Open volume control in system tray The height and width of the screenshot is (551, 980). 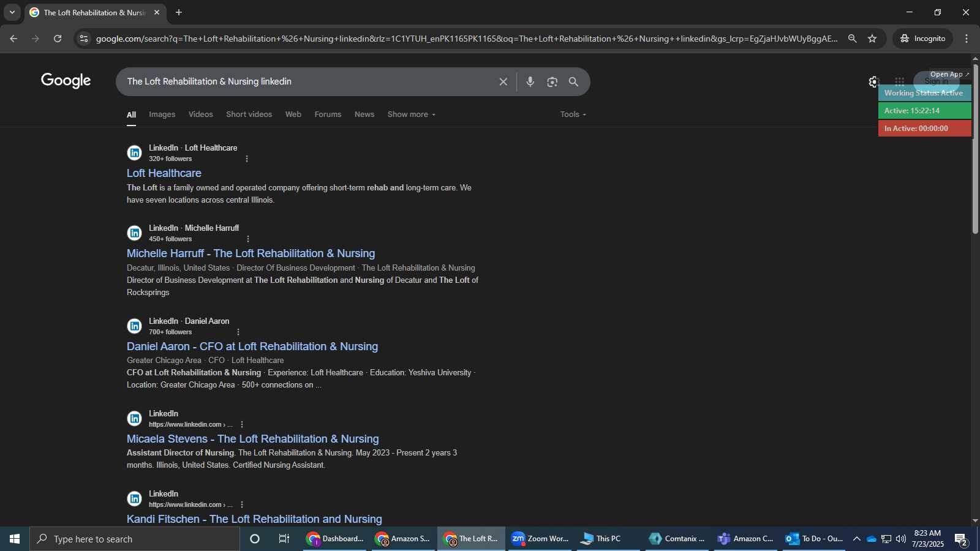[901, 539]
